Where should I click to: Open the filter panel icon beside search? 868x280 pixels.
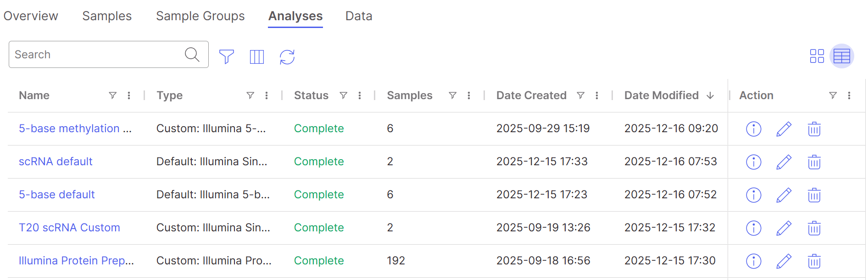click(x=227, y=56)
